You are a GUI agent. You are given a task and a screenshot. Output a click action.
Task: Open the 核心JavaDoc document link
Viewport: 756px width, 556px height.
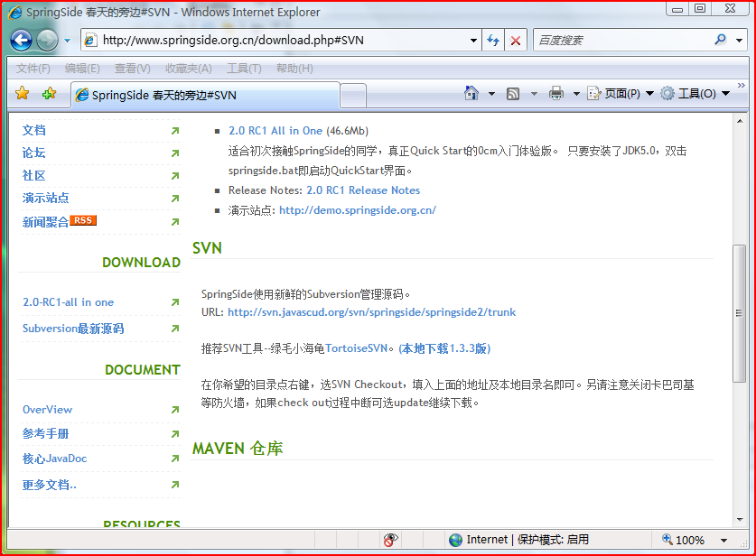point(54,459)
